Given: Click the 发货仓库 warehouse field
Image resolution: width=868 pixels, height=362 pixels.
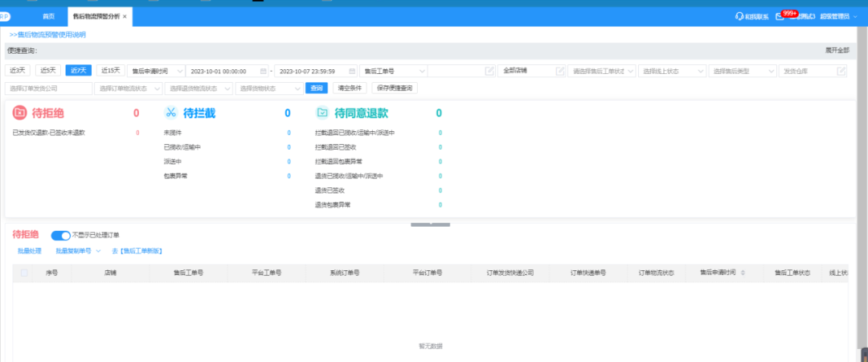Looking at the screenshot, I should (x=813, y=71).
